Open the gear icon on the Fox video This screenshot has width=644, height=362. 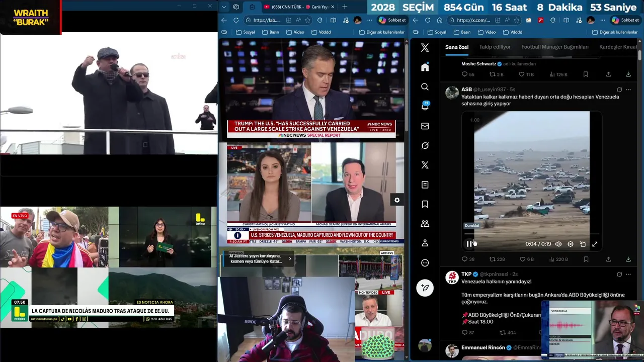pos(397,200)
